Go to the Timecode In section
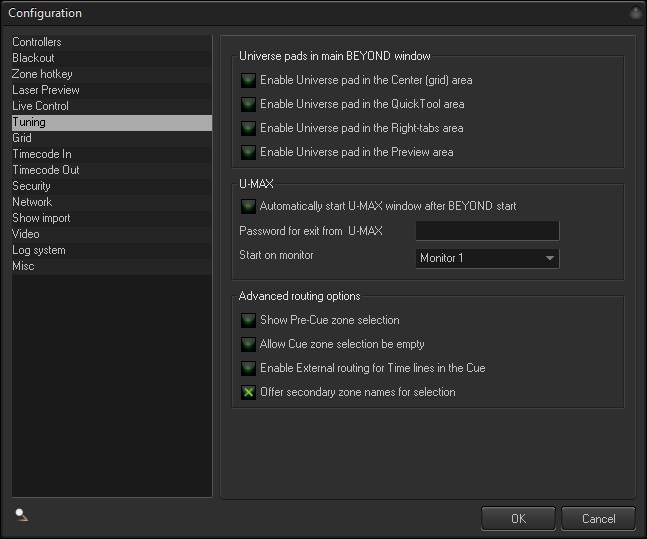 pyautogui.click(x=41, y=154)
